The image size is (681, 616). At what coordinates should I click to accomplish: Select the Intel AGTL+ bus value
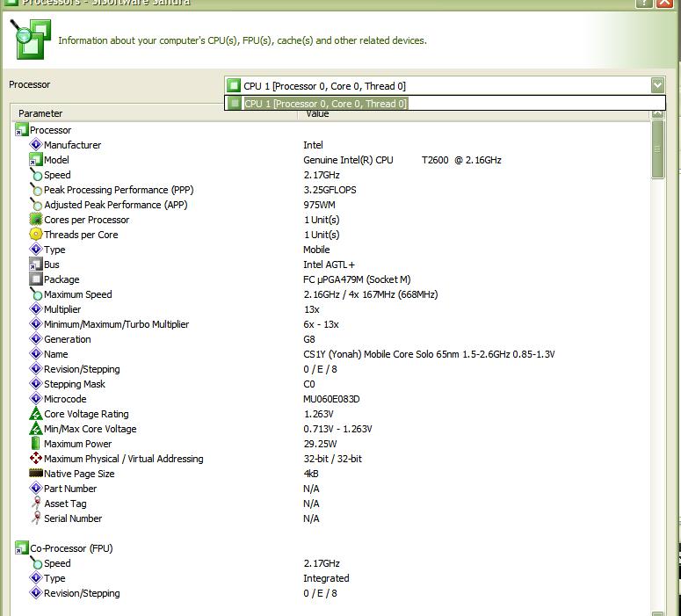329,265
